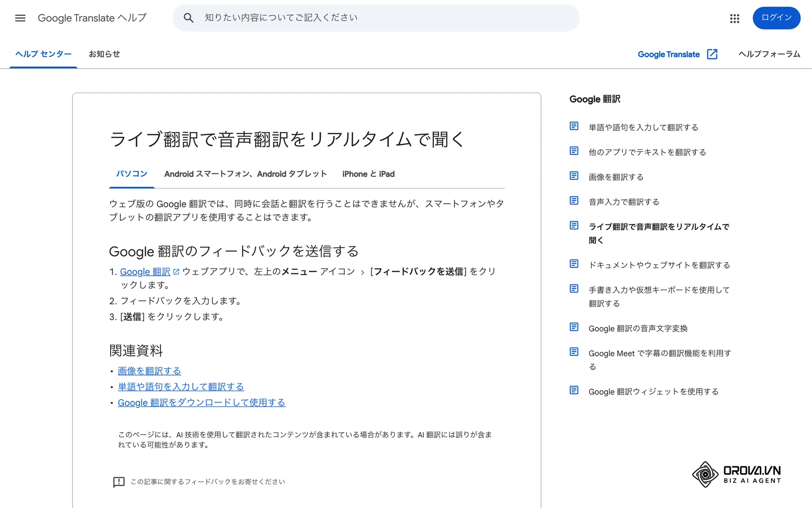The image size is (812, 508).
Task: Open sidebar article Google 翻訳の音声文字変換
Action: tap(638, 329)
